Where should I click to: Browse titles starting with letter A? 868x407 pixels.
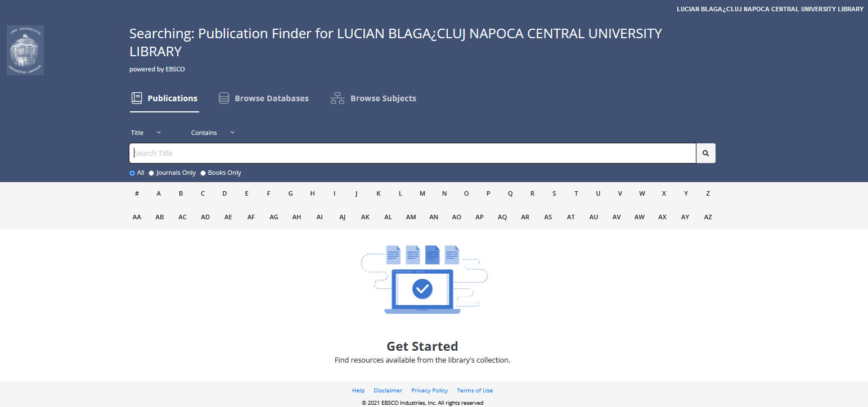point(159,193)
